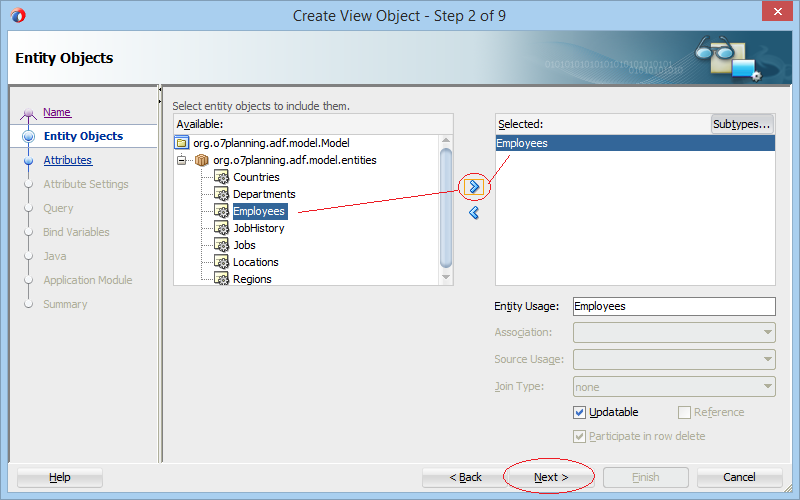The height and width of the screenshot is (500, 800).
Task: Click the sidebar collapse arrow on splitter
Action: (x=160, y=89)
